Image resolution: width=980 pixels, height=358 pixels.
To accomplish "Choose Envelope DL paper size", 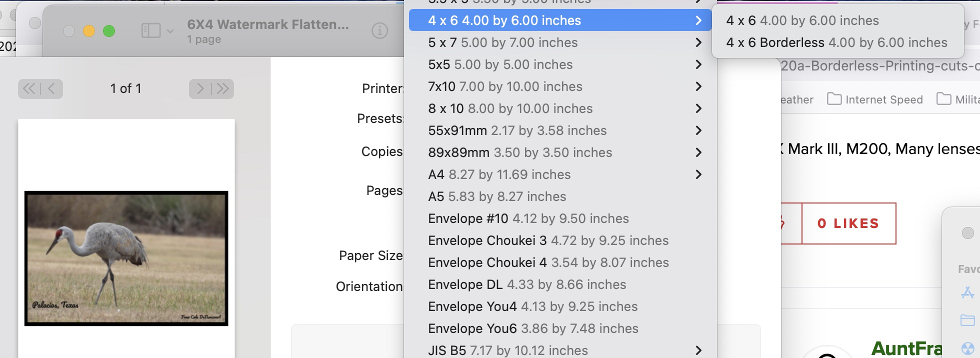I will (526, 284).
